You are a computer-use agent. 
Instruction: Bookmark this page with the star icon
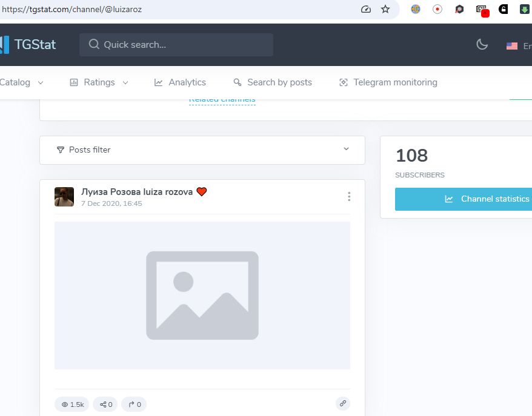click(385, 9)
